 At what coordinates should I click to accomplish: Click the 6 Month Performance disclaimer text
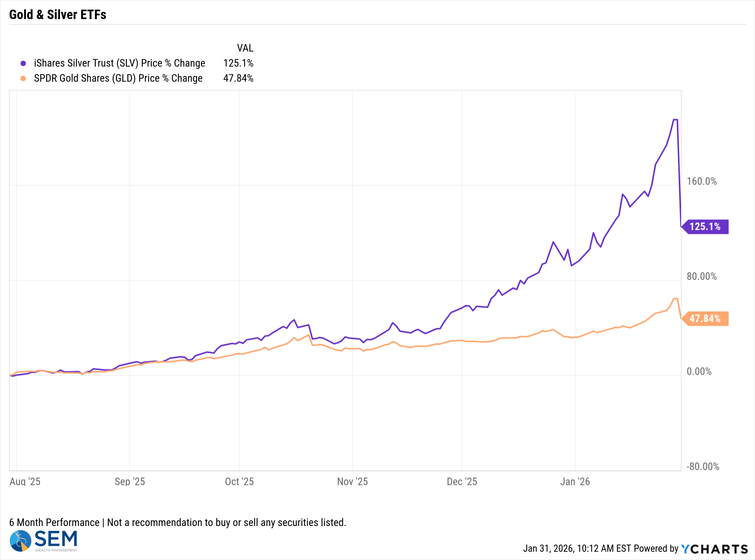click(x=177, y=523)
